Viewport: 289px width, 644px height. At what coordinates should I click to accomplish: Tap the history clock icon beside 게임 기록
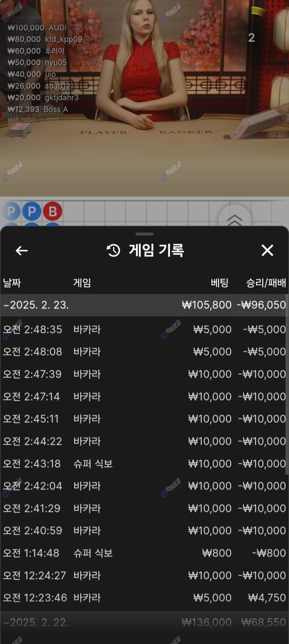(113, 250)
